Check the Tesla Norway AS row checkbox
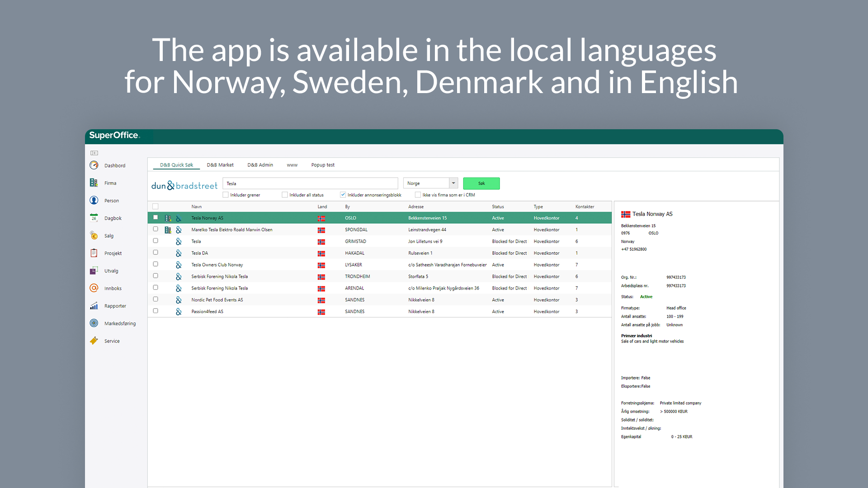Viewport: 868px width, 488px height. point(156,217)
